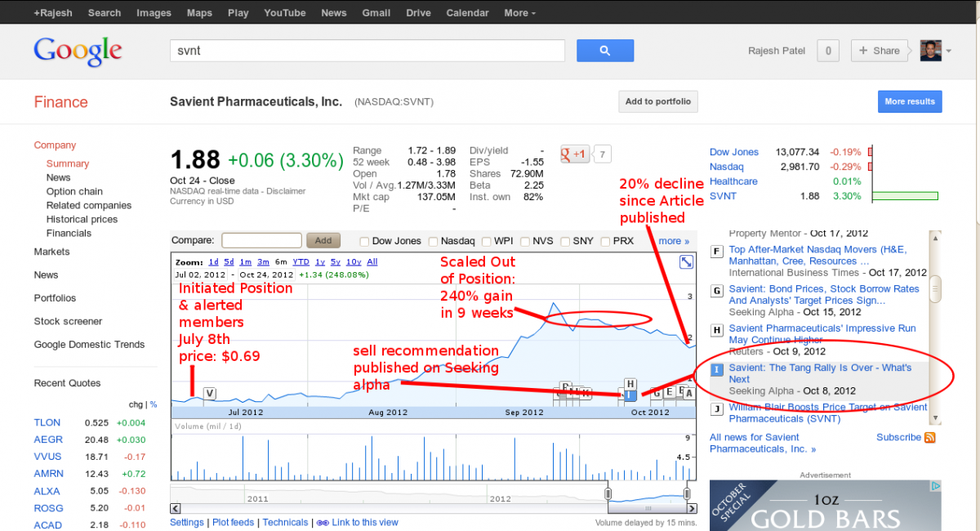Toggle Recent Quotes to percent change
Screen dimensions: 980x531
[154, 404]
